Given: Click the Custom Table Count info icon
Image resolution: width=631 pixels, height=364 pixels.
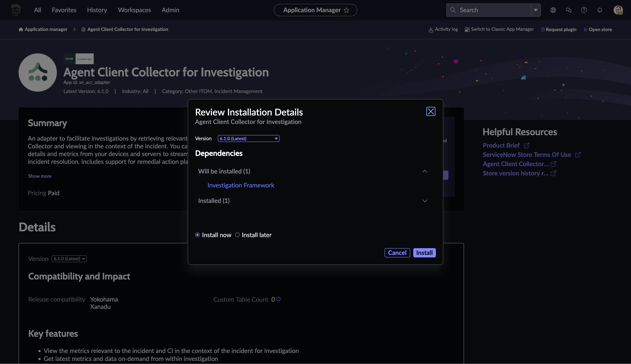Looking at the screenshot, I should pos(278,299).
